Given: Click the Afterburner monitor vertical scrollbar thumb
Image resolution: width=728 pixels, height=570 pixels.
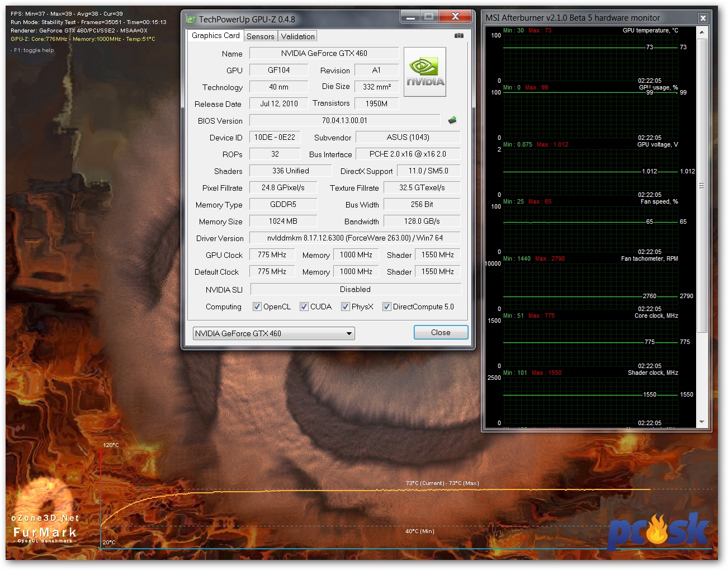Looking at the screenshot, I should [x=702, y=186].
